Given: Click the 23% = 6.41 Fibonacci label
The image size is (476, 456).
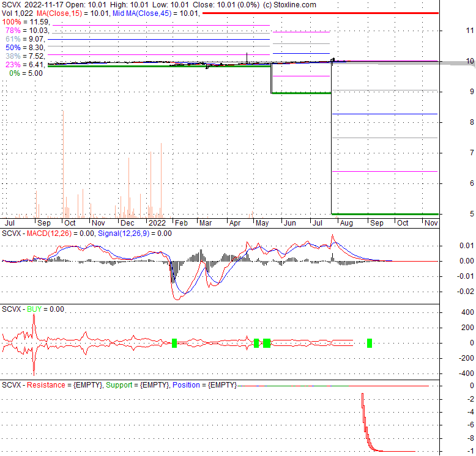Looking at the screenshot, I should [x=26, y=64].
